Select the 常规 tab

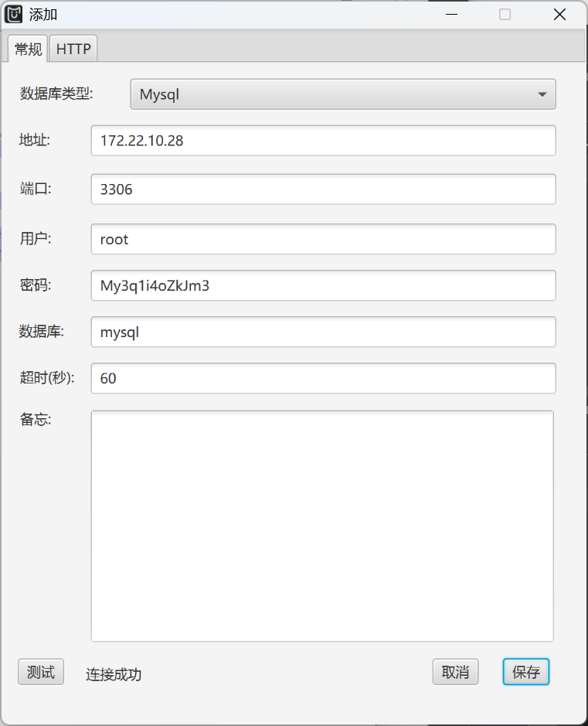pos(28,49)
